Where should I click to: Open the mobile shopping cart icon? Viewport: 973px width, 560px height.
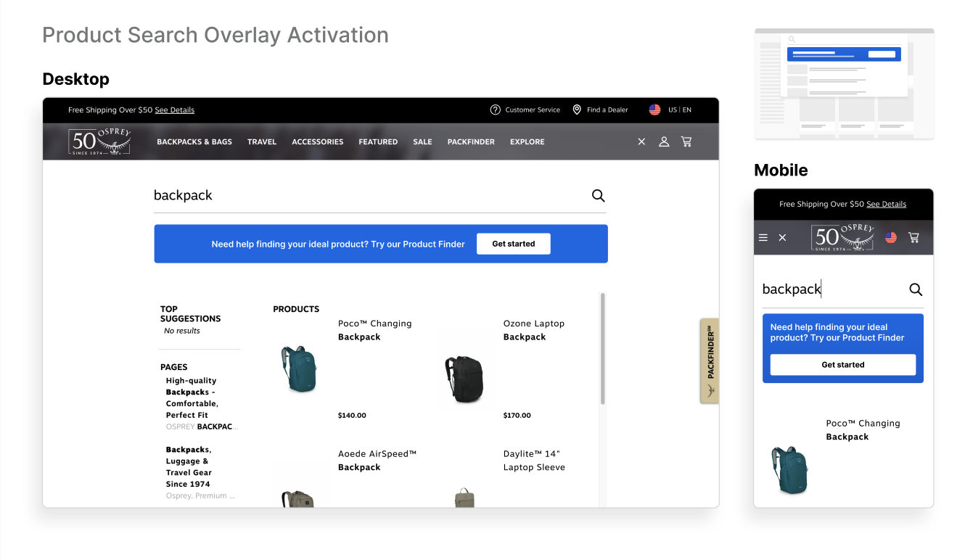pyautogui.click(x=914, y=237)
